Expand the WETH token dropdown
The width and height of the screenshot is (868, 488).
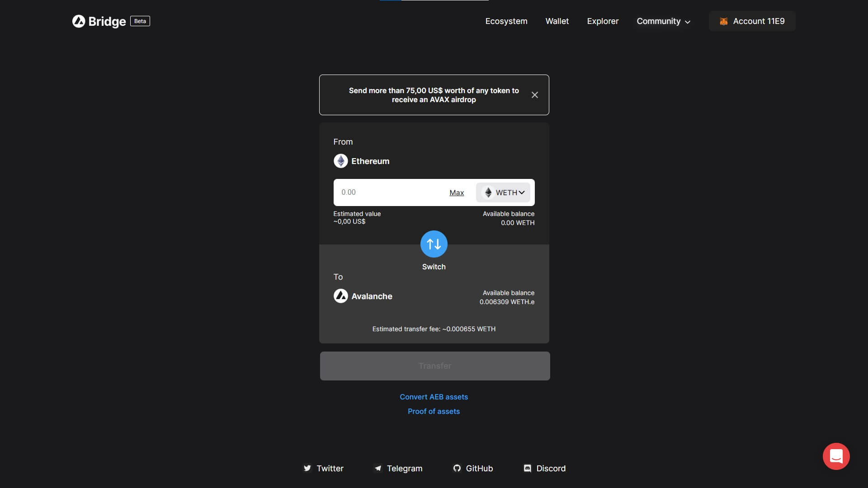point(503,192)
